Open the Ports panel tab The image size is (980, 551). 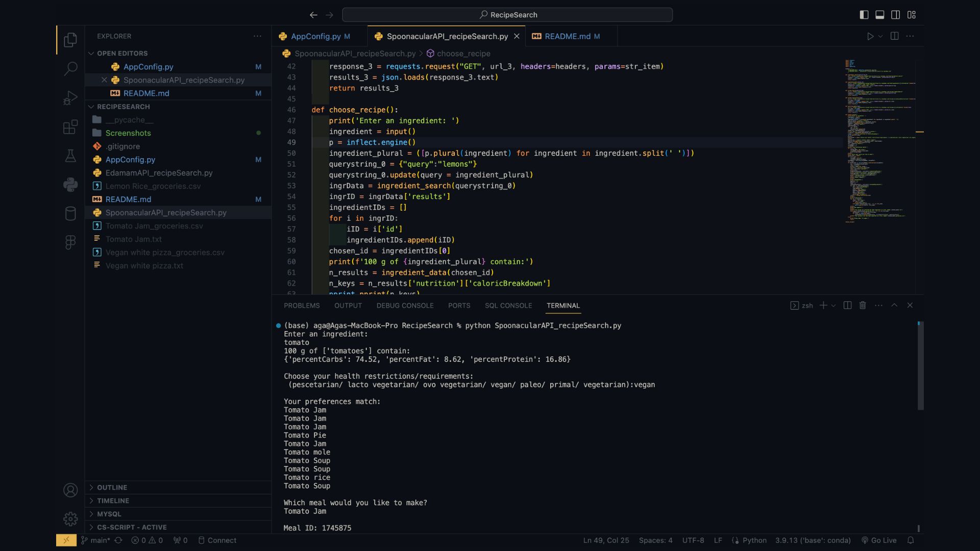[x=459, y=306]
